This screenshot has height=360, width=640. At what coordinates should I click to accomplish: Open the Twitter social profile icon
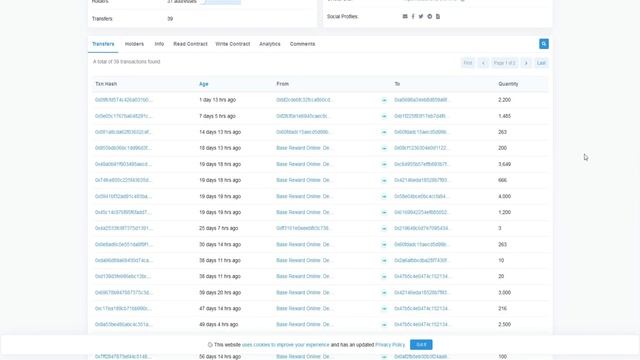click(x=421, y=16)
